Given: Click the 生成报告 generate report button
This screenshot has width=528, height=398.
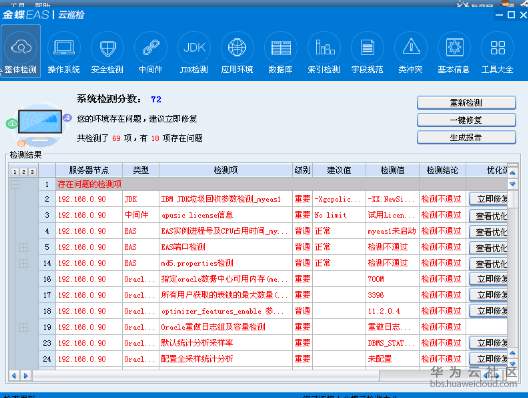Looking at the screenshot, I should coord(466,137).
